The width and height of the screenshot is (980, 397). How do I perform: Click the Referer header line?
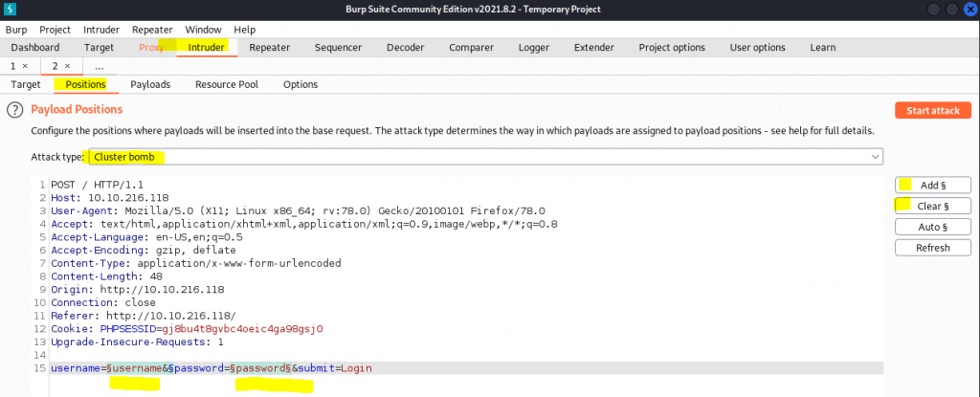click(x=144, y=316)
